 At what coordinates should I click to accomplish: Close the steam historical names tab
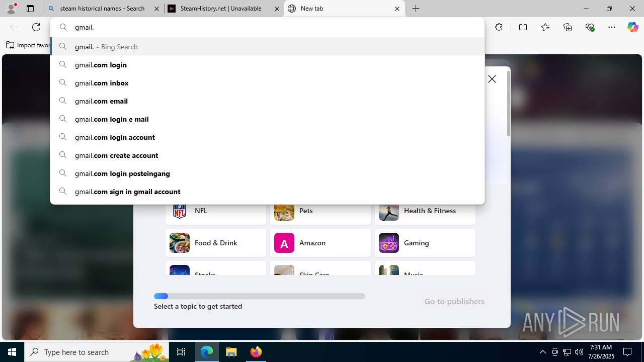[x=156, y=9]
